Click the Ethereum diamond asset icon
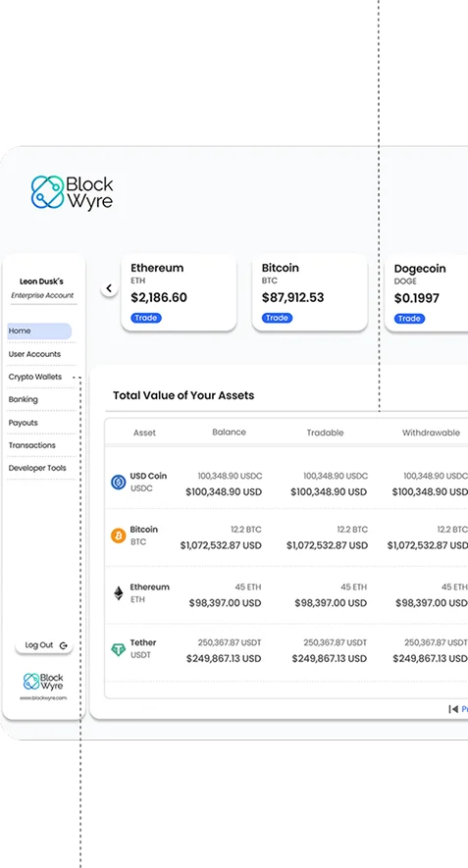468x868 pixels. pyautogui.click(x=119, y=593)
